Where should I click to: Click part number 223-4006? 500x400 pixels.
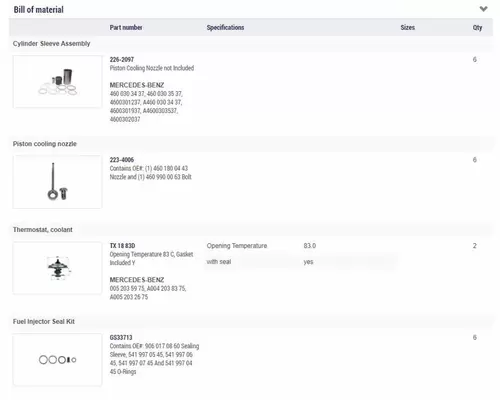[x=122, y=160]
